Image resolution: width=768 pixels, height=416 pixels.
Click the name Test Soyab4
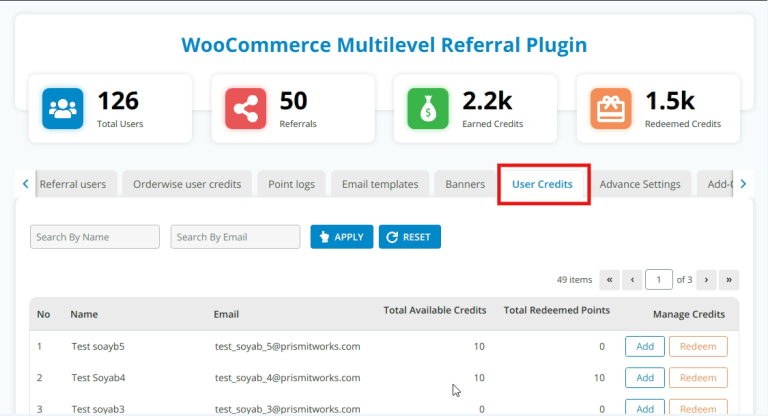click(x=98, y=378)
